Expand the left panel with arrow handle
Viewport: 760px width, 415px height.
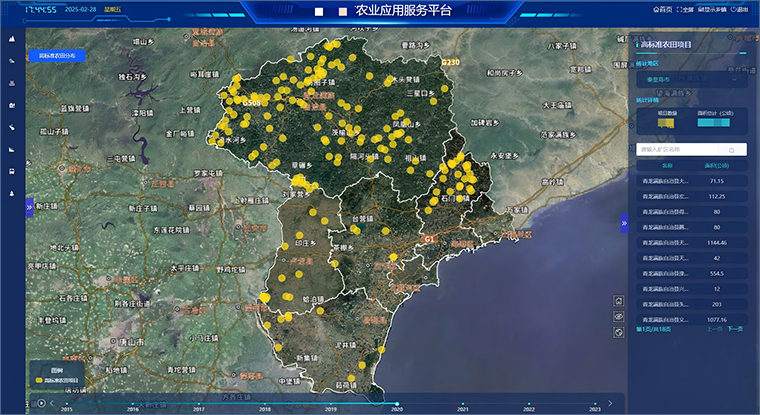pos(29,205)
